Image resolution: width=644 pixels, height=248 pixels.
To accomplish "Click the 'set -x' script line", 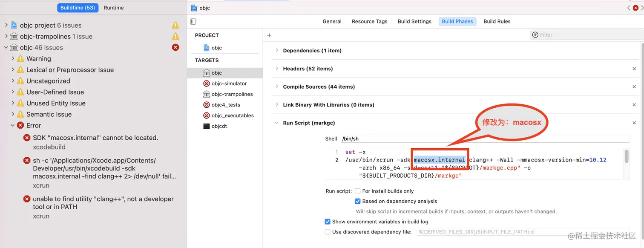I will tap(356, 152).
